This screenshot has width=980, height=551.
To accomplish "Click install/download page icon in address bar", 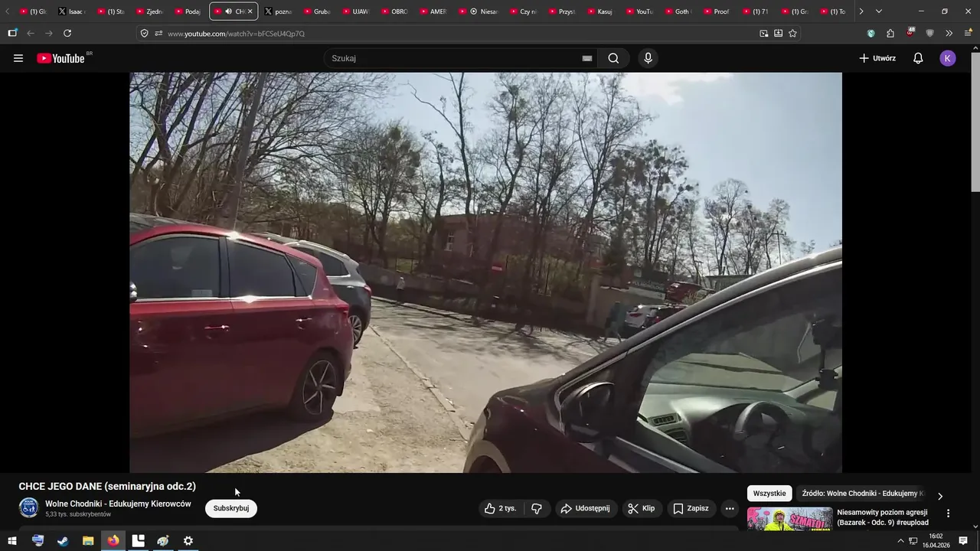I will coord(779,33).
